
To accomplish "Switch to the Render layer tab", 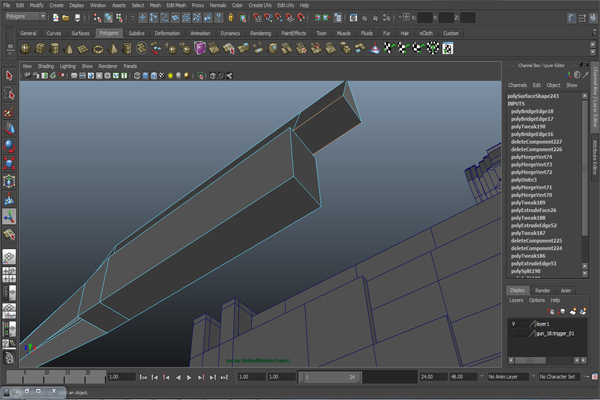I will (x=542, y=291).
